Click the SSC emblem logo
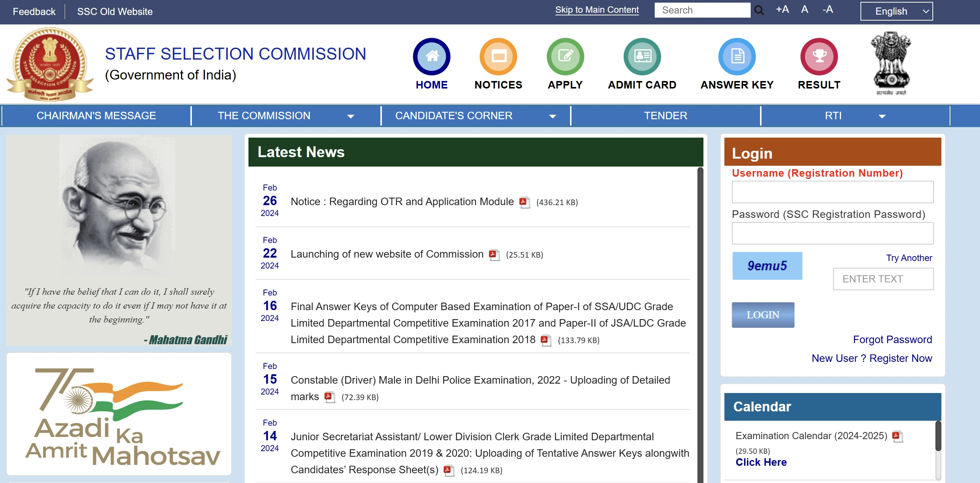The width and height of the screenshot is (980, 483). (x=49, y=64)
